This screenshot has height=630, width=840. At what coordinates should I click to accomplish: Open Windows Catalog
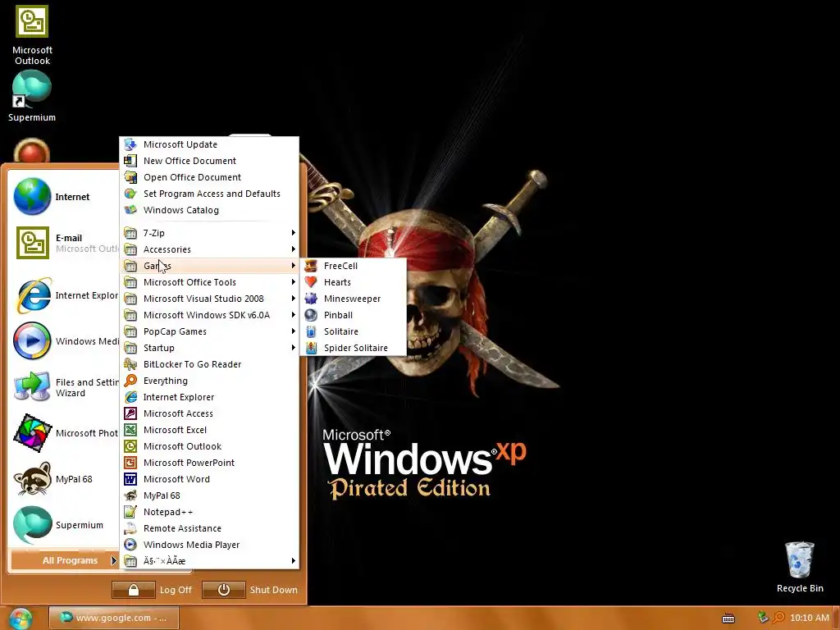pos(209,210)
